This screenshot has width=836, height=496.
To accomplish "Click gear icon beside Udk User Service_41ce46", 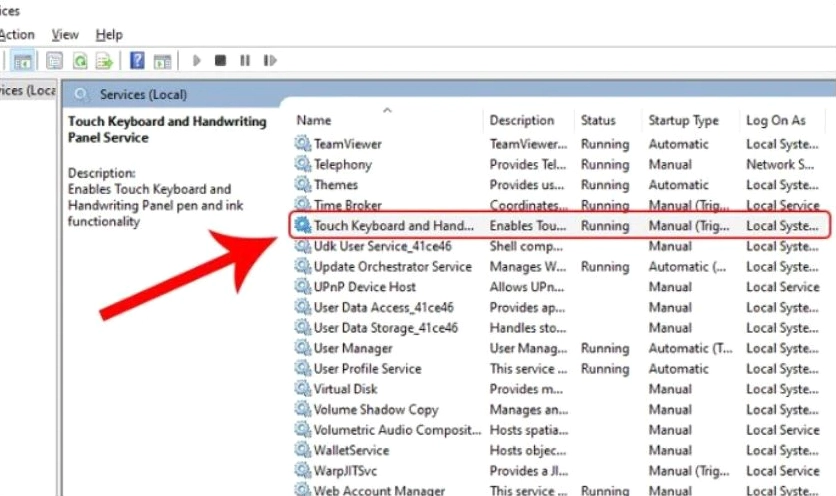I will 303,246.
